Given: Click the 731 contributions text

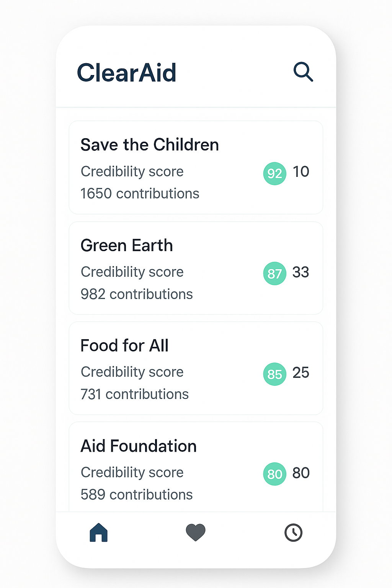Looking at the screenshot, I should click(x=135, y=394).
